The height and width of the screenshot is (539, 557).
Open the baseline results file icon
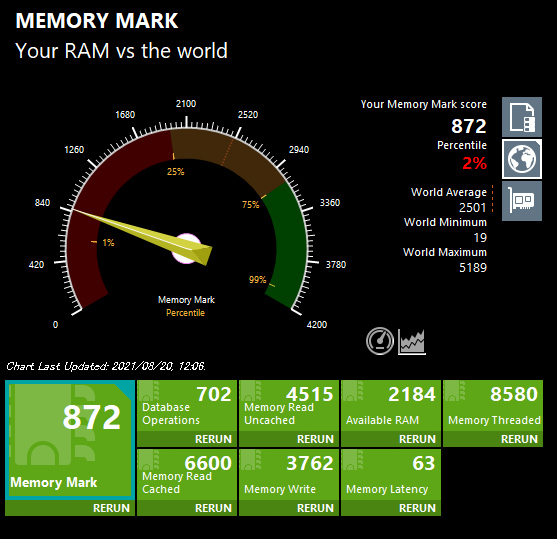522,117
